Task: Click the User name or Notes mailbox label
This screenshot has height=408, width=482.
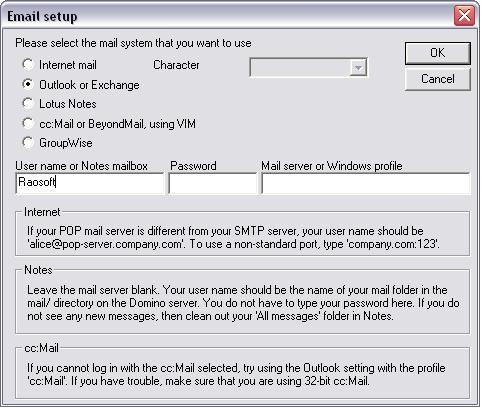Action: [x=81, y=166]
